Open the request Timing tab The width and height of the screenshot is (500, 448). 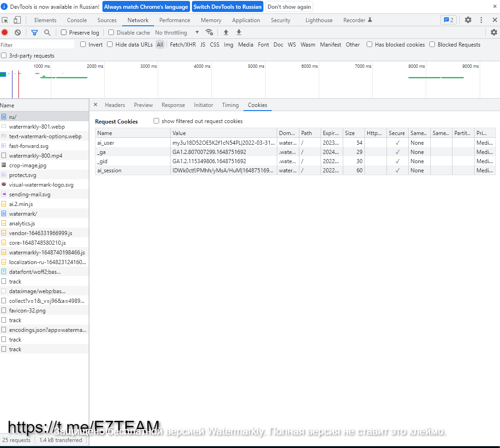230,105
